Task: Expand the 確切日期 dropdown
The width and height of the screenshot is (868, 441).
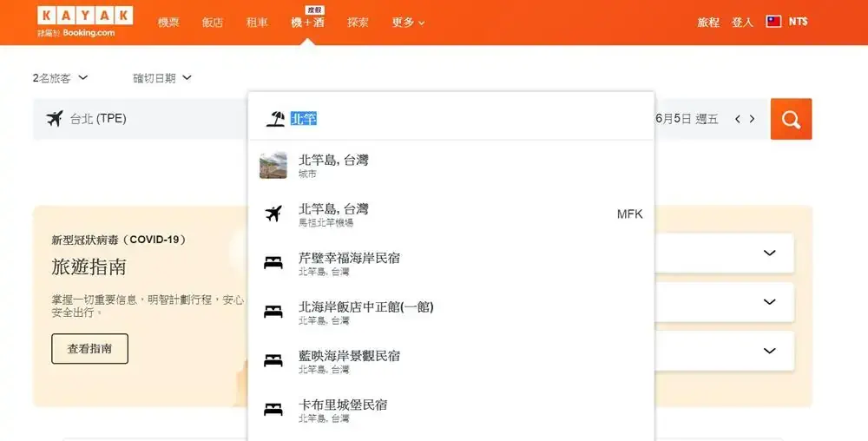Action: pos(162,78)
